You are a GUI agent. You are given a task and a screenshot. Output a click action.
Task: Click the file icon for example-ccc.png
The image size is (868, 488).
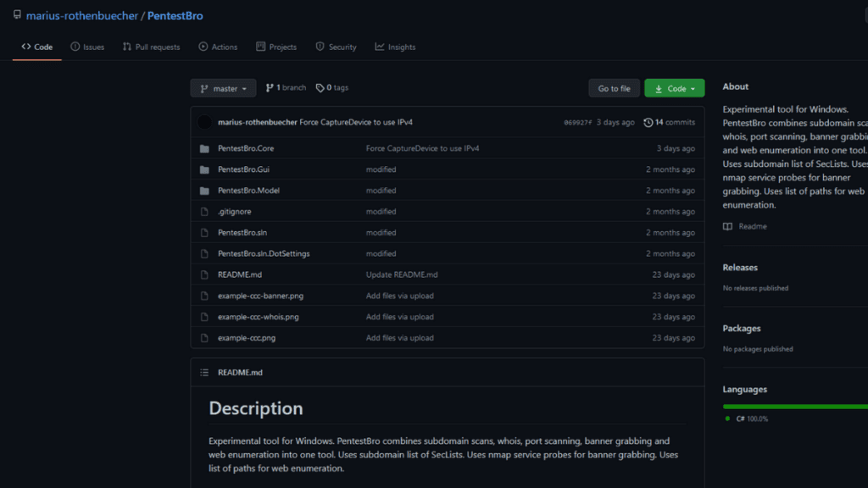pyautogui.click(x=204, y=337)
